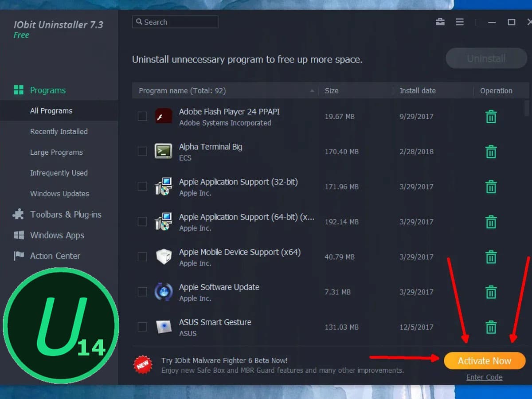Open Action Center section

[x=55, y=256]
